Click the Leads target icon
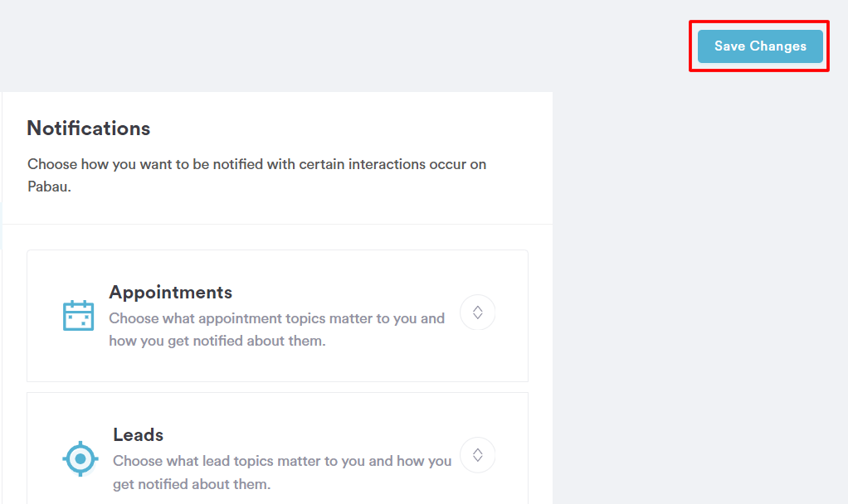Image resolution: width=848 pixels, height=504 pixels. [80, 458]
